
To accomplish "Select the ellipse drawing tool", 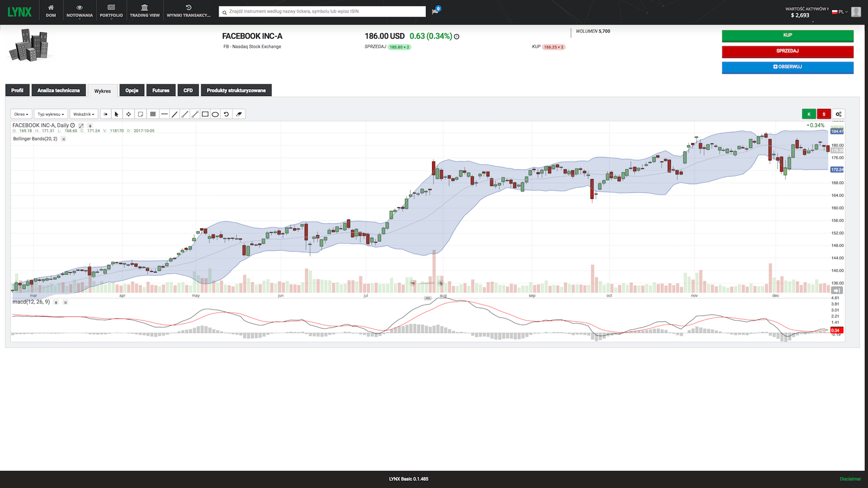I will click(215, 114).
